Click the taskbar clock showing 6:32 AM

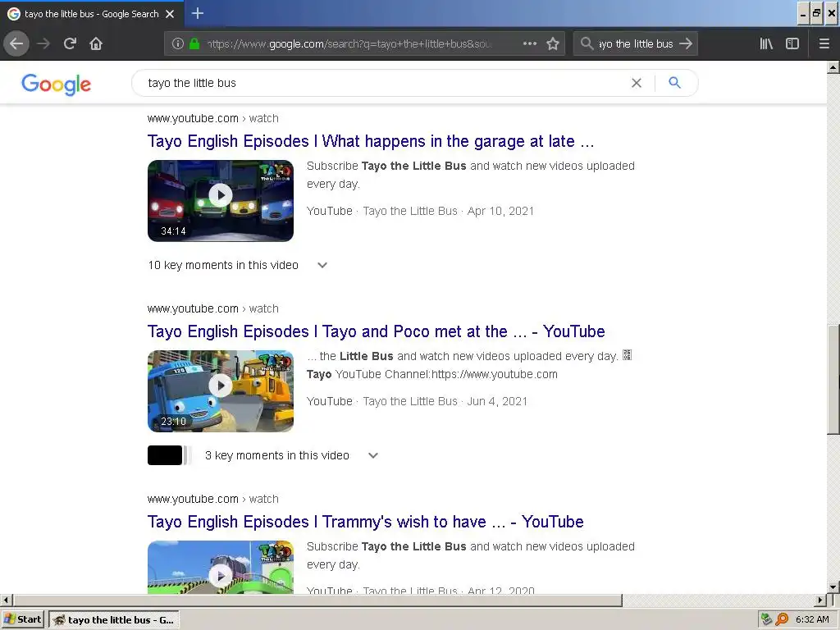(x=812, y=620)
